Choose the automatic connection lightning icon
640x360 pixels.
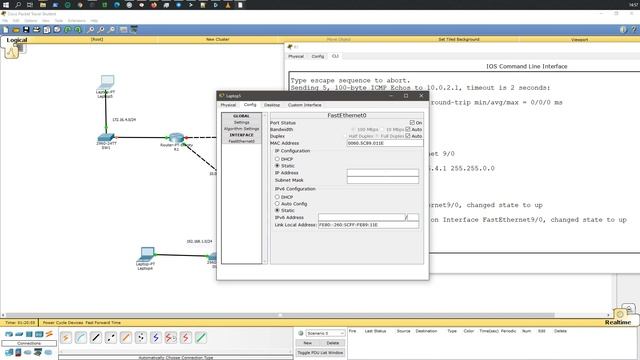click(x=66, y=338)
